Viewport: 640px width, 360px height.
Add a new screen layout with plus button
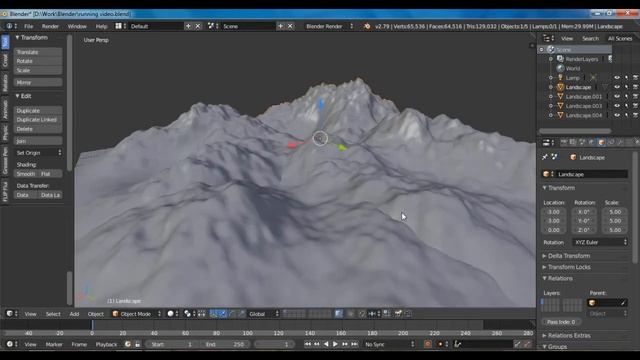click(188, 26)
